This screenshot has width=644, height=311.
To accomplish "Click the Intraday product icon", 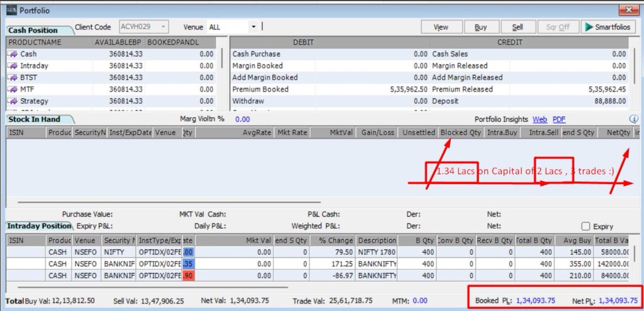I will pos(12,65).
